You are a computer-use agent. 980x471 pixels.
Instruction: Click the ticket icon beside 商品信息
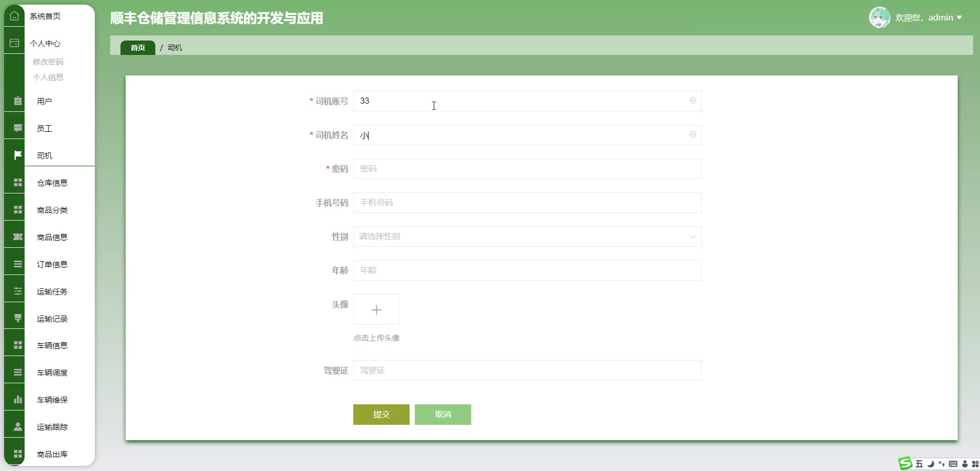pyautogui.click(x=18, y=237)
